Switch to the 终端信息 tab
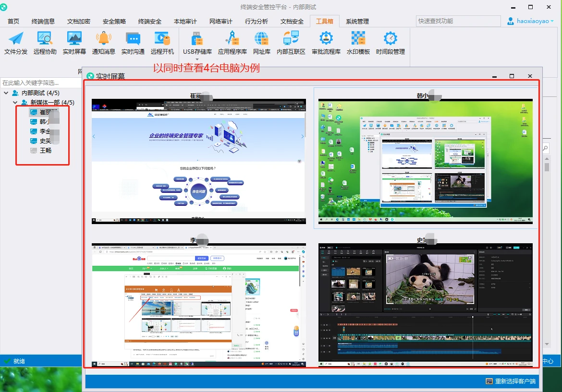Viewport: 562px width, 392px height. tap(43, 22)
